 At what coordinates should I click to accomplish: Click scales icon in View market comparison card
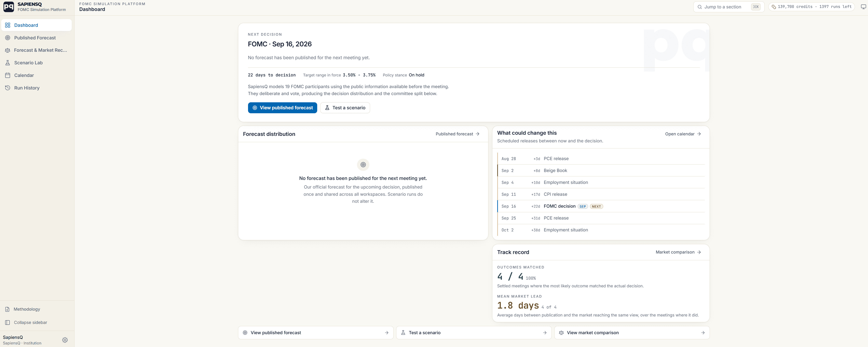point(561,333)
